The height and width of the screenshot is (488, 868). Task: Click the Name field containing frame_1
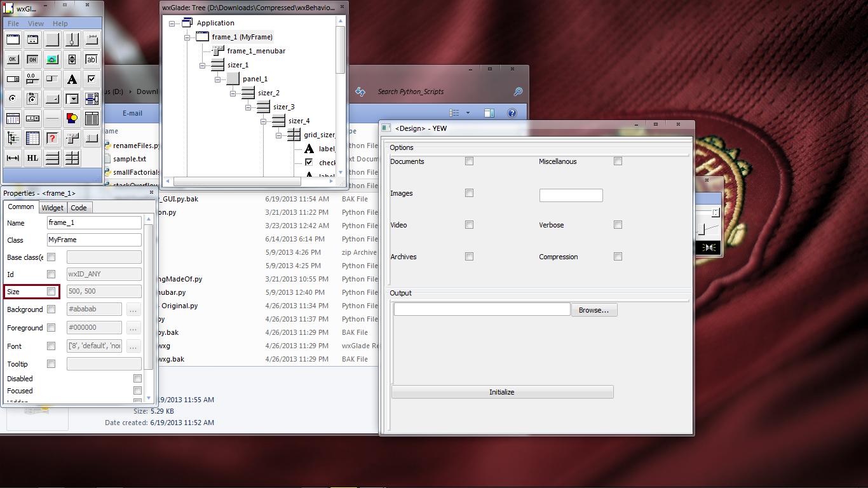coord(94,223)
